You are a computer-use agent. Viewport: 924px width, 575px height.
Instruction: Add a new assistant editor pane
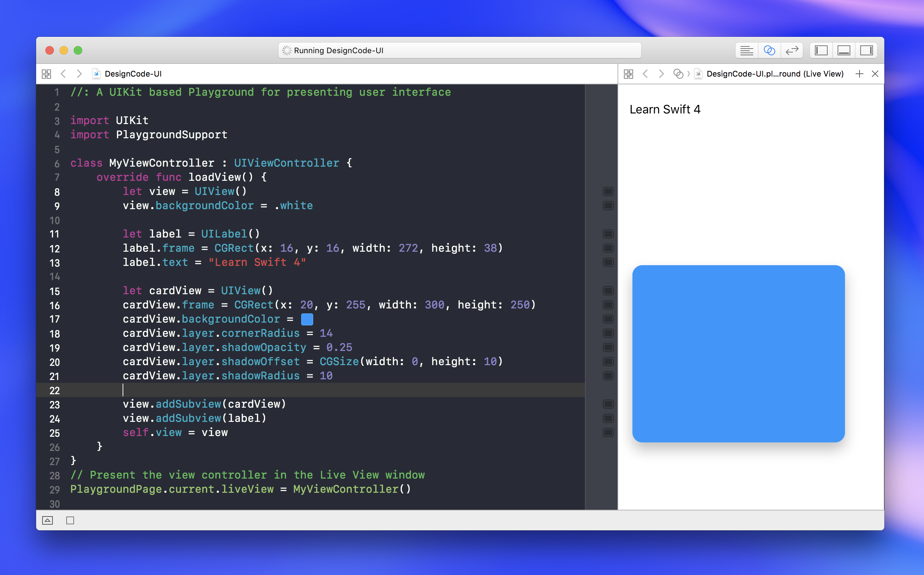tap(860, 74)
